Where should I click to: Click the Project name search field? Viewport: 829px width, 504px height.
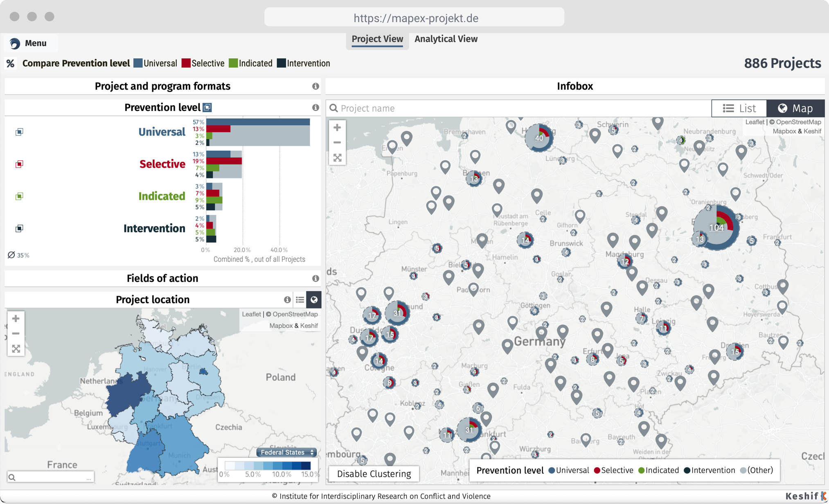[519, 108]
